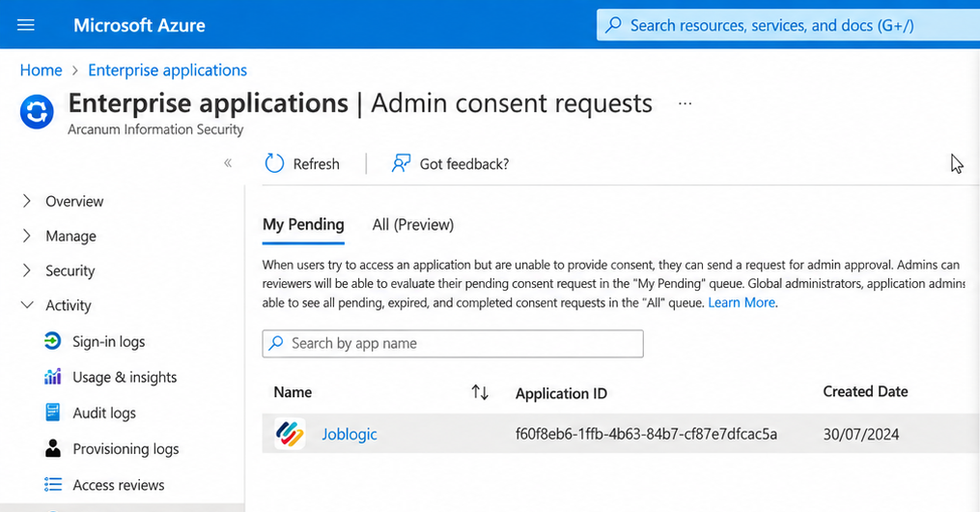Open the ellipsis more options menu

click(x=685, y=103)
